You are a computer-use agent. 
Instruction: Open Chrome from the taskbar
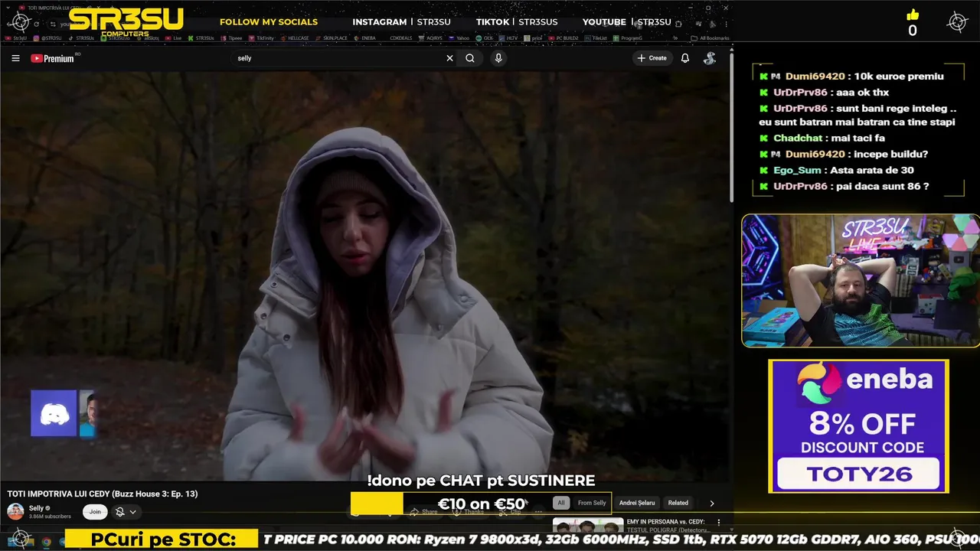pos(46,541)
